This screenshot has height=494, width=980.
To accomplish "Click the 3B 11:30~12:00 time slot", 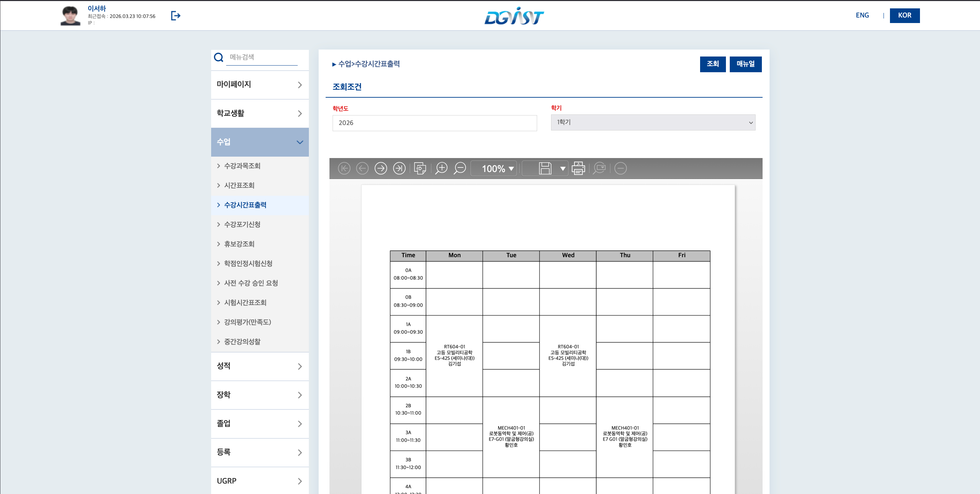I will (x=408, y=464).
